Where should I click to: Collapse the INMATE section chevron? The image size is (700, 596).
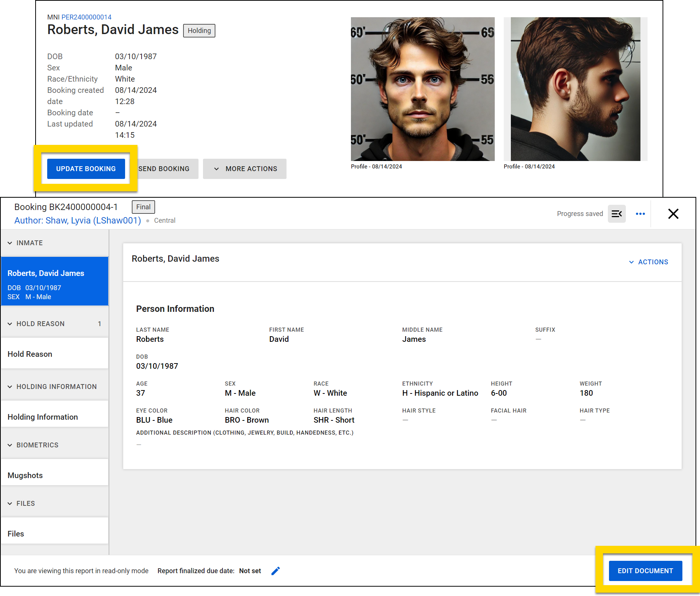tap(10, 243)
